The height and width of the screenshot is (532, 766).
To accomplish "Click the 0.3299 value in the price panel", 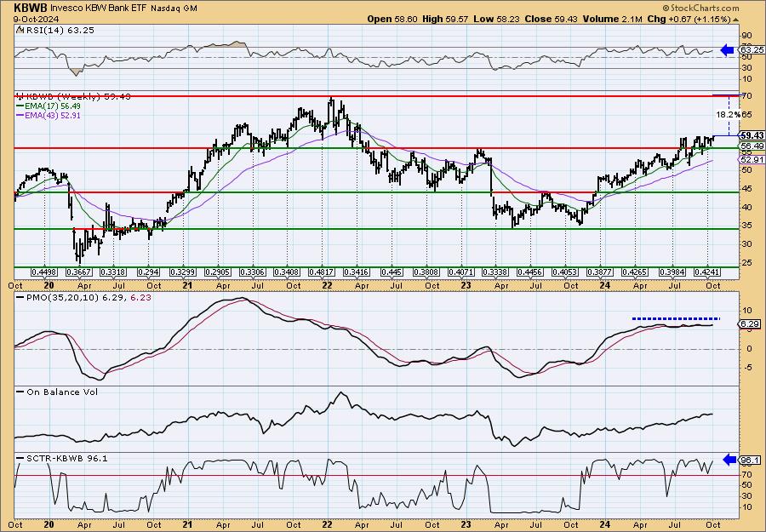I will click(183, 272).
